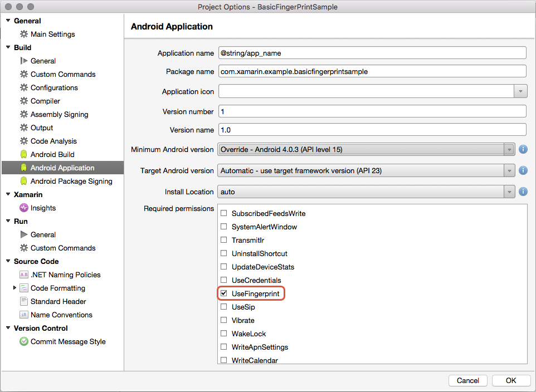Open the Application icon dropdown

pos(520,91)
